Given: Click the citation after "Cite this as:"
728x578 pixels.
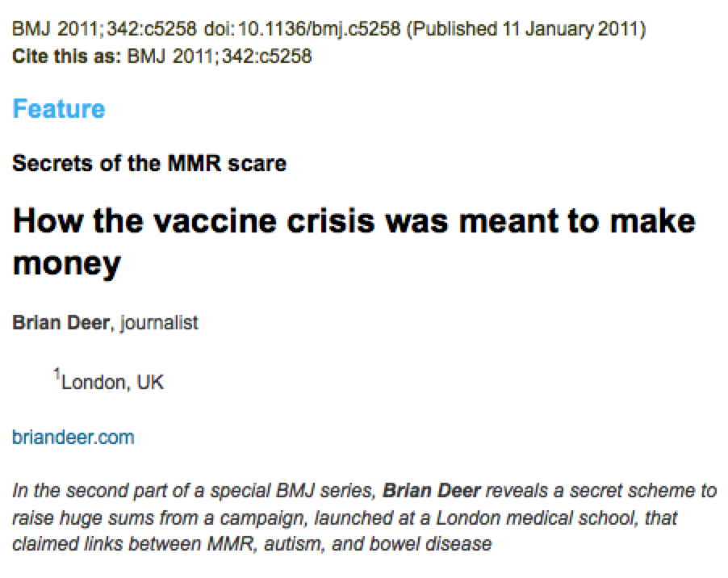Looking at the screenshot, I should tap(220, 57).
